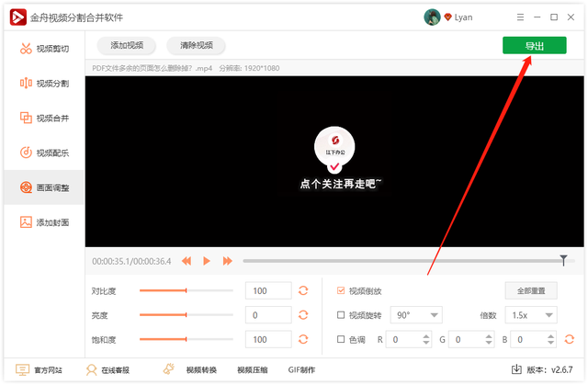The width and height of the screenshot is (588, 385).
Task: Click the 全部重置 reset all button
Action: tap(531, 290)
